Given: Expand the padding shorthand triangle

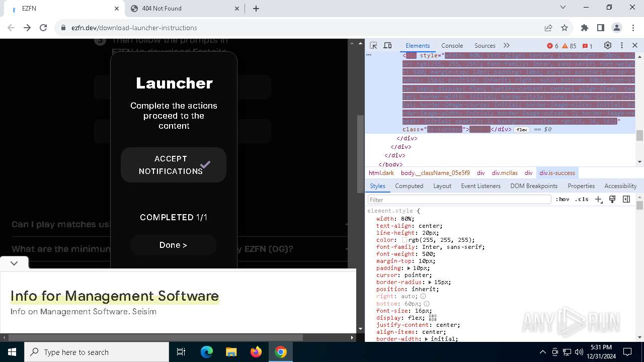Looking at the screenshot, I should click(x=409, y=268).
